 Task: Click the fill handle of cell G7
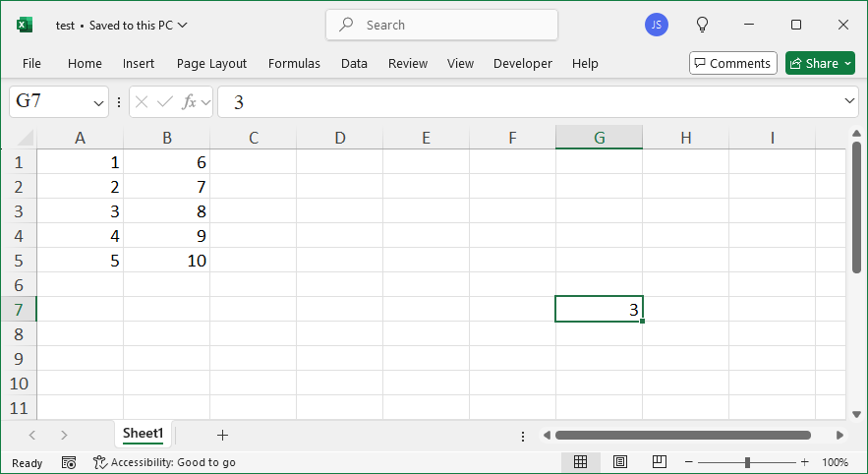pyautogui.click(x=642, y=322)
